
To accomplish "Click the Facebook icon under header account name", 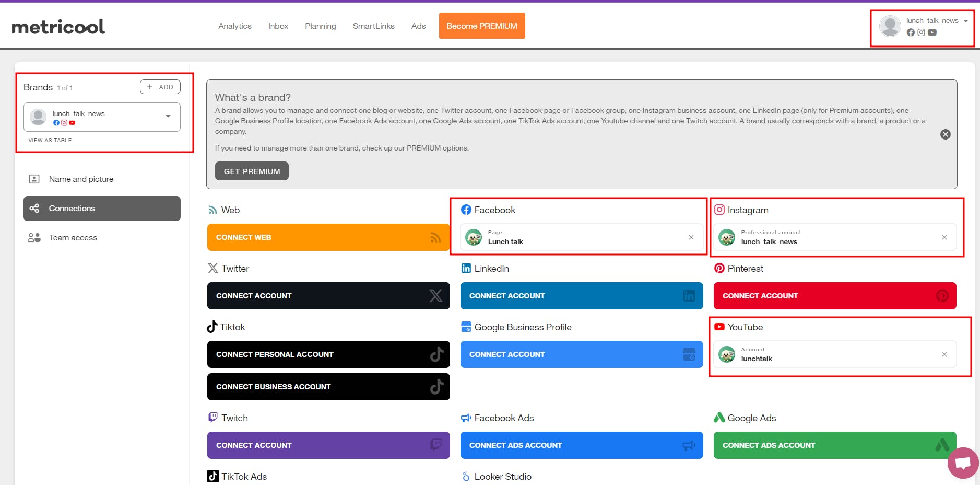I will (x=911, y=32).
